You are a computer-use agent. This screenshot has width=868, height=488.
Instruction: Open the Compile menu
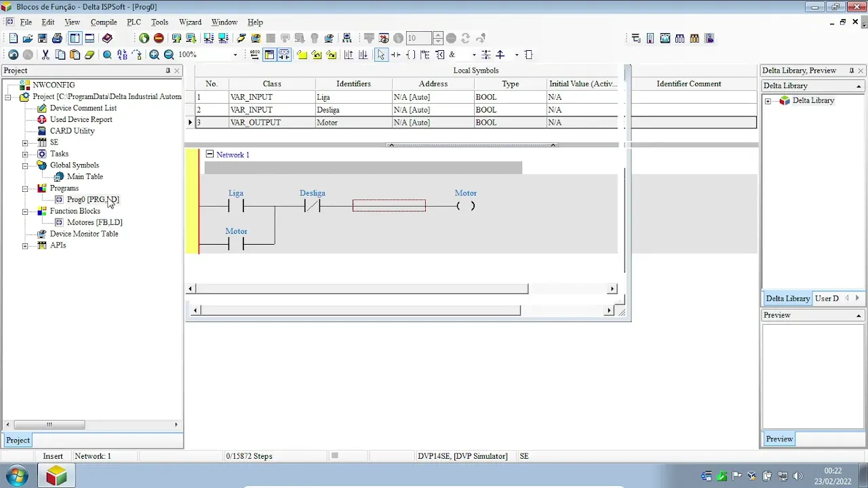(104, 22)
